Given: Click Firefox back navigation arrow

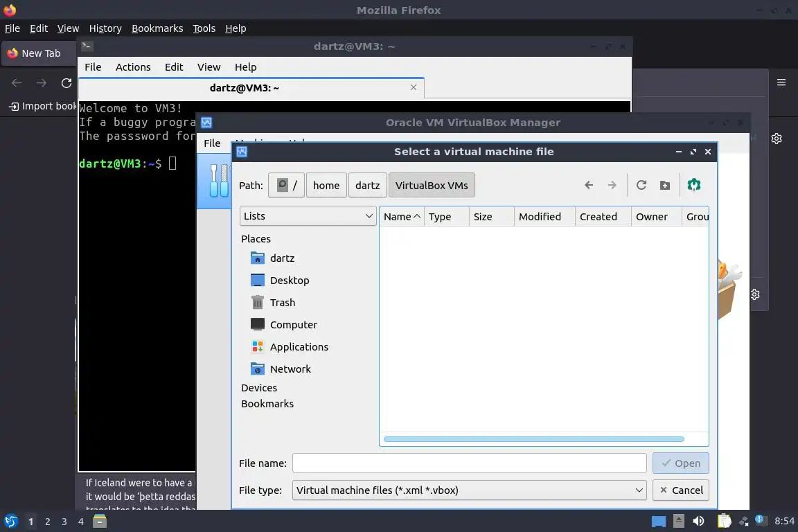Looking at the screenshot, I should click(17, 83).
